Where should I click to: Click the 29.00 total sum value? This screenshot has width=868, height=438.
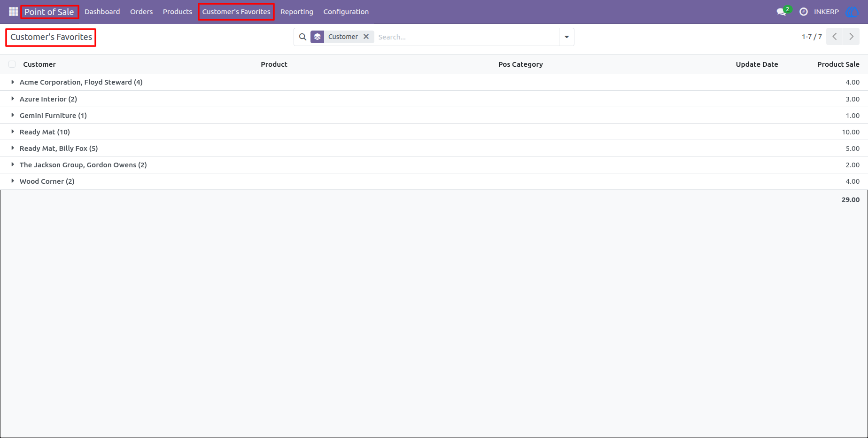pos(851,200)
